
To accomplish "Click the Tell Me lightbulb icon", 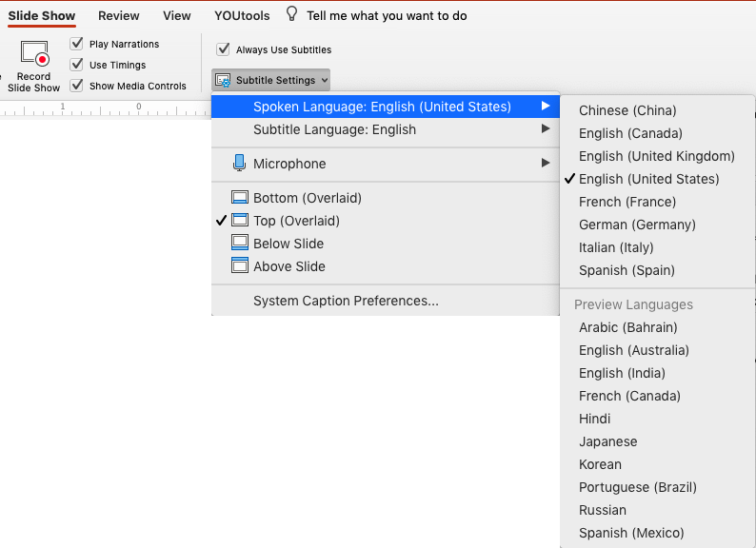I will coord(292,14).
